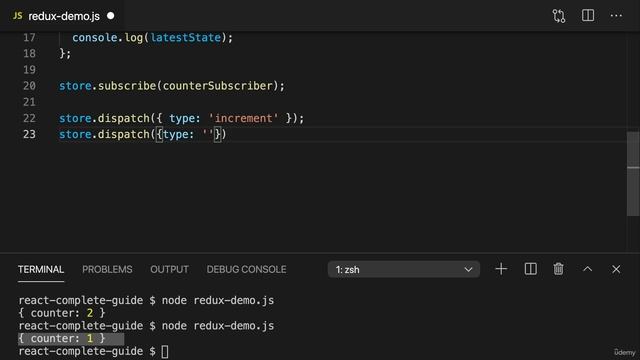Click 'dispatch' on line 23

pos(124,134)
